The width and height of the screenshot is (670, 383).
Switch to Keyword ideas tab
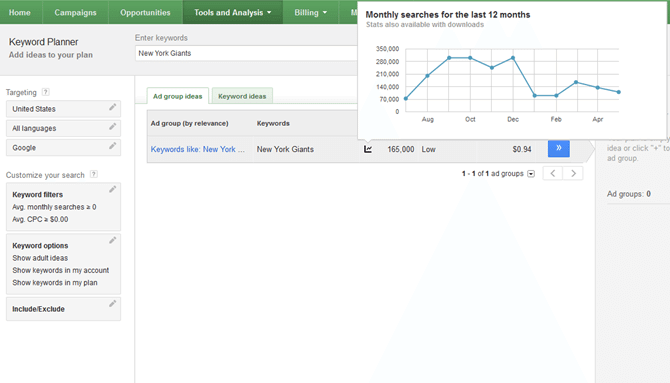point(242,96)
